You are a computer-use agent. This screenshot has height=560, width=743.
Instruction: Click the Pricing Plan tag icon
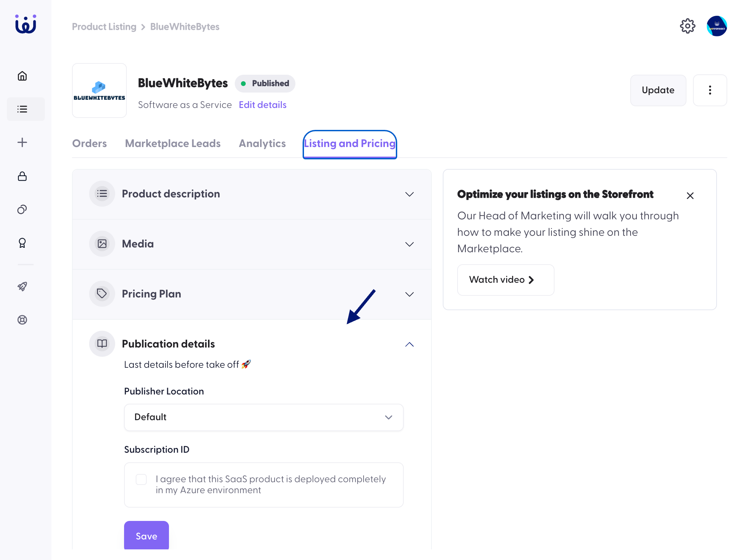(x=102, y=294)
